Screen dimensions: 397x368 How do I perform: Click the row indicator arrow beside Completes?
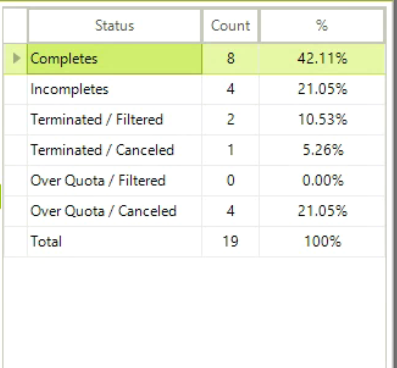click(16, 59)
